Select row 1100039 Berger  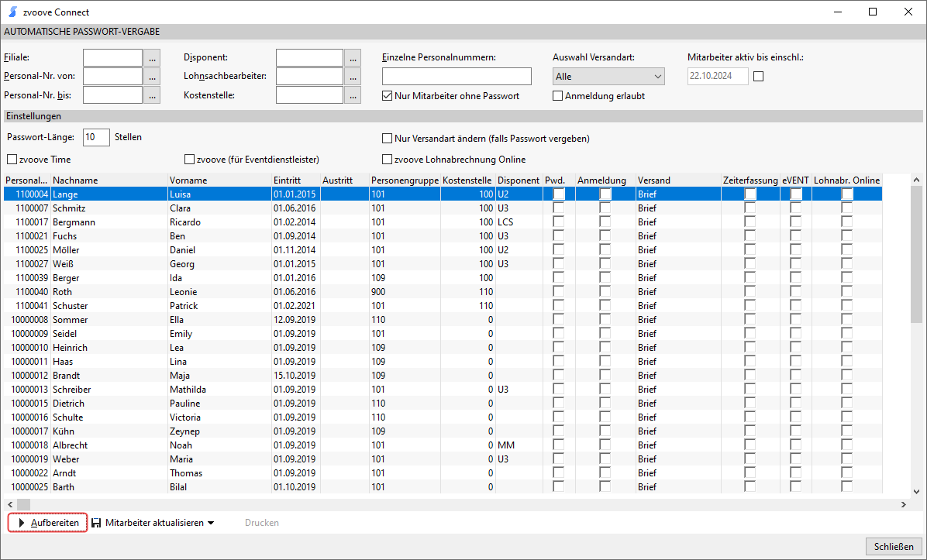pos(443,277)
